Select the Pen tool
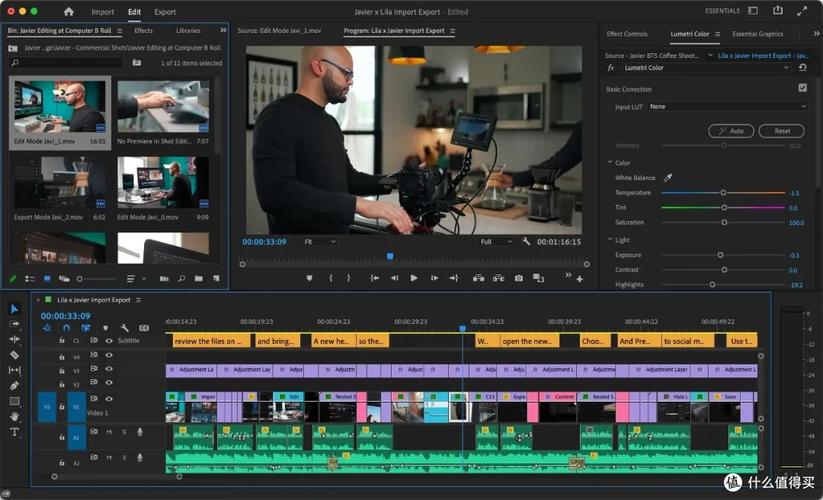Image resolution: width=823 pixels, height=500 pixels. point(14,386)
